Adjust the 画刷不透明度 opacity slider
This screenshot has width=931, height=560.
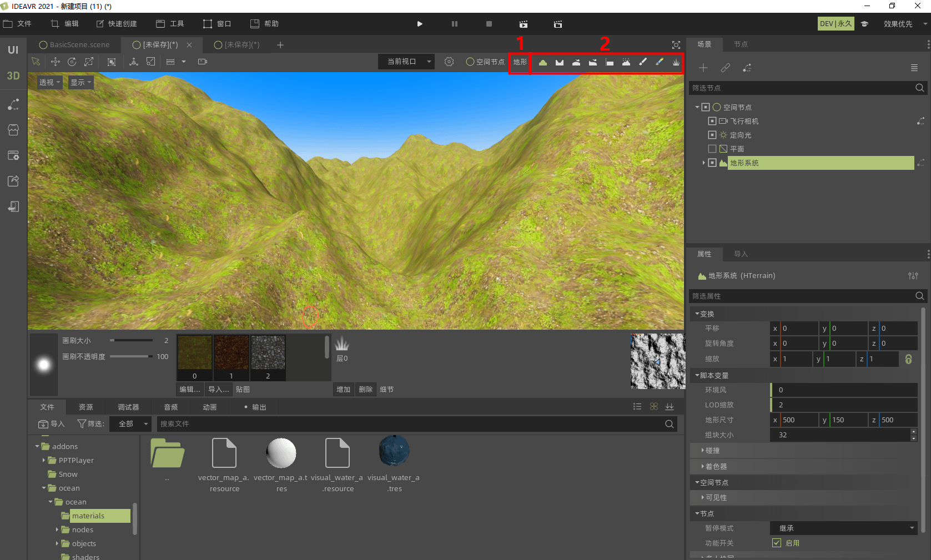[x=132, y=356]
